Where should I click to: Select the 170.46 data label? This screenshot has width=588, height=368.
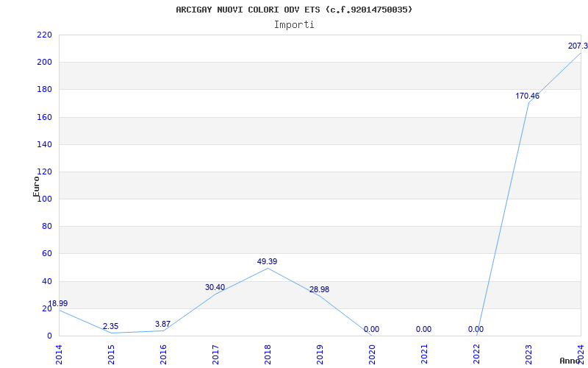pos(527,96)
